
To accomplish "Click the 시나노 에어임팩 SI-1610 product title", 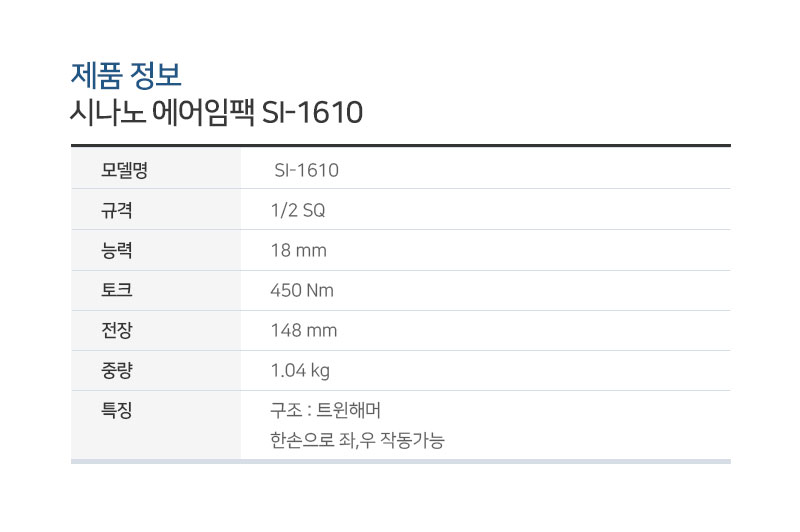I will tap(216, 113).
